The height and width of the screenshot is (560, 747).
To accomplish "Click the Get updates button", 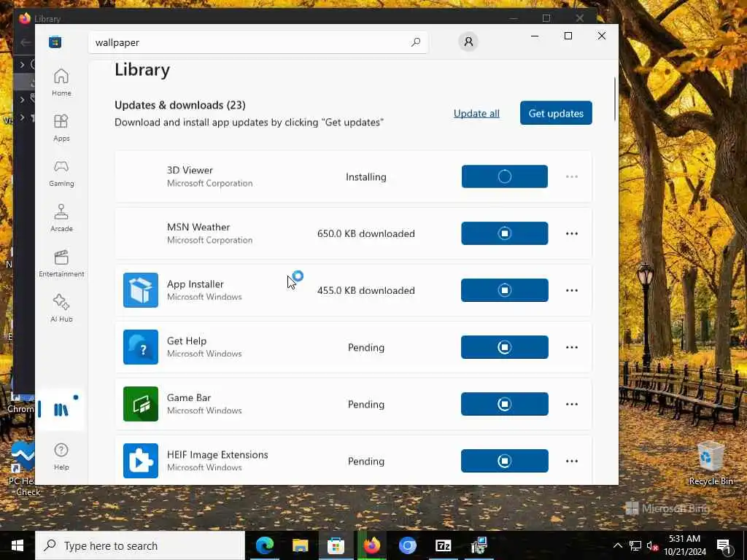I will tap(556, 113).
